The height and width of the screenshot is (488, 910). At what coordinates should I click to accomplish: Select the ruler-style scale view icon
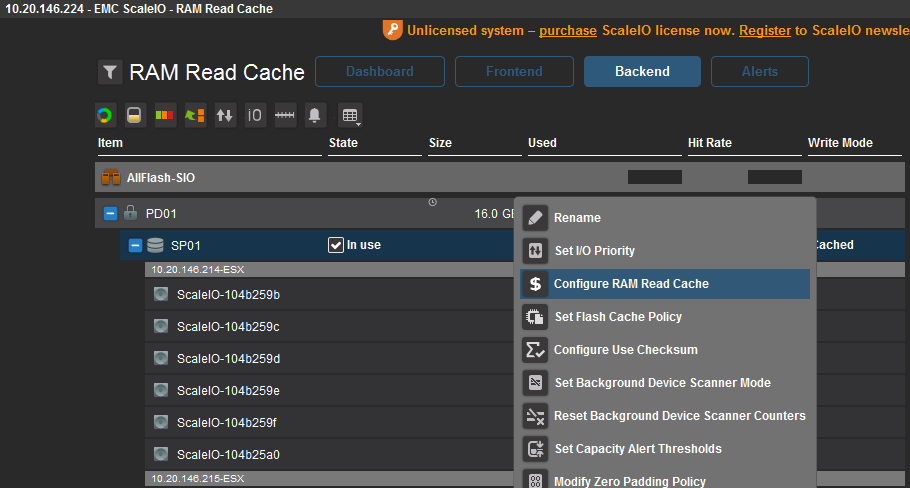click(x=285, y=115)
